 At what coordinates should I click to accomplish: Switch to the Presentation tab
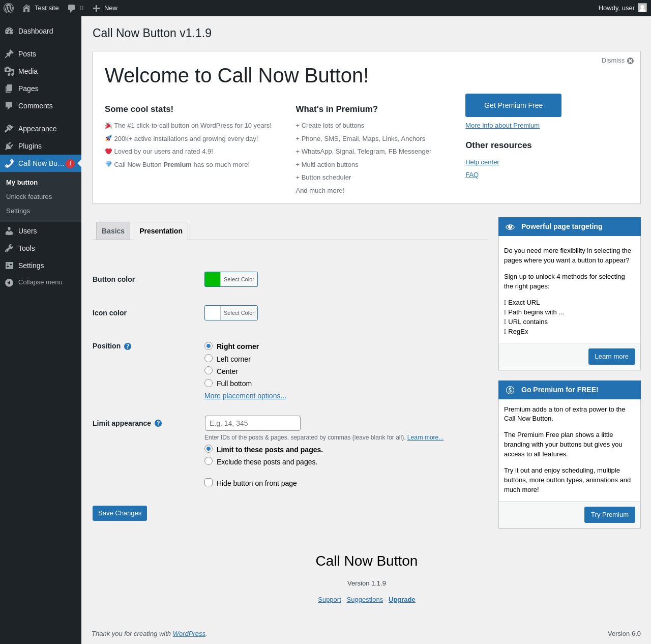point(161,231)
